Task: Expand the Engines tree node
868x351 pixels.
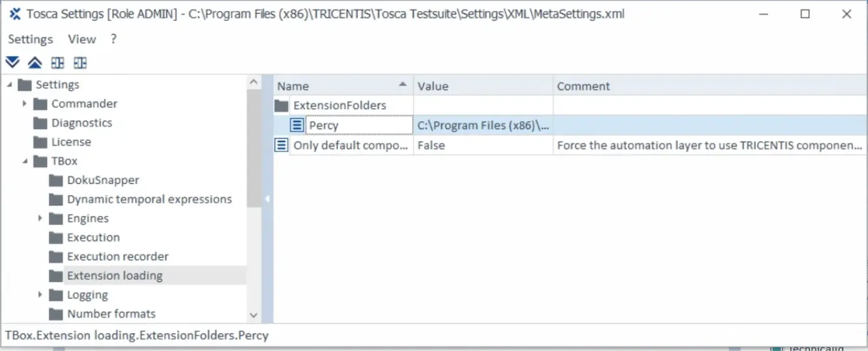Action: 40,219
